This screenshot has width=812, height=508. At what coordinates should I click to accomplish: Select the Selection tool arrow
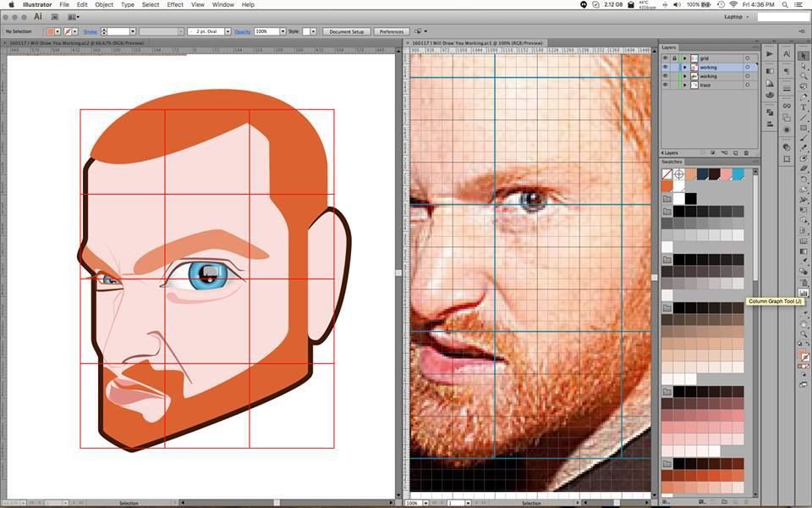804,56
